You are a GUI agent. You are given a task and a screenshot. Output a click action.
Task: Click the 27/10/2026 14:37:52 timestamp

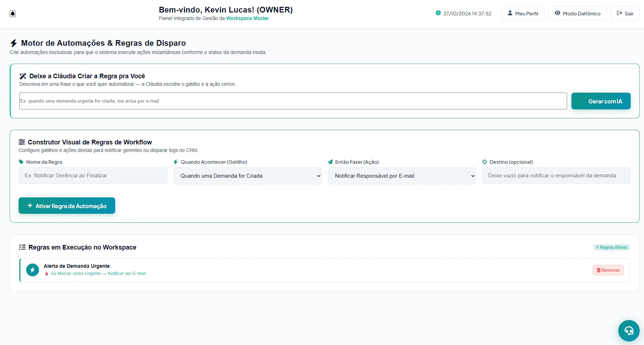[x=467, y=14]
